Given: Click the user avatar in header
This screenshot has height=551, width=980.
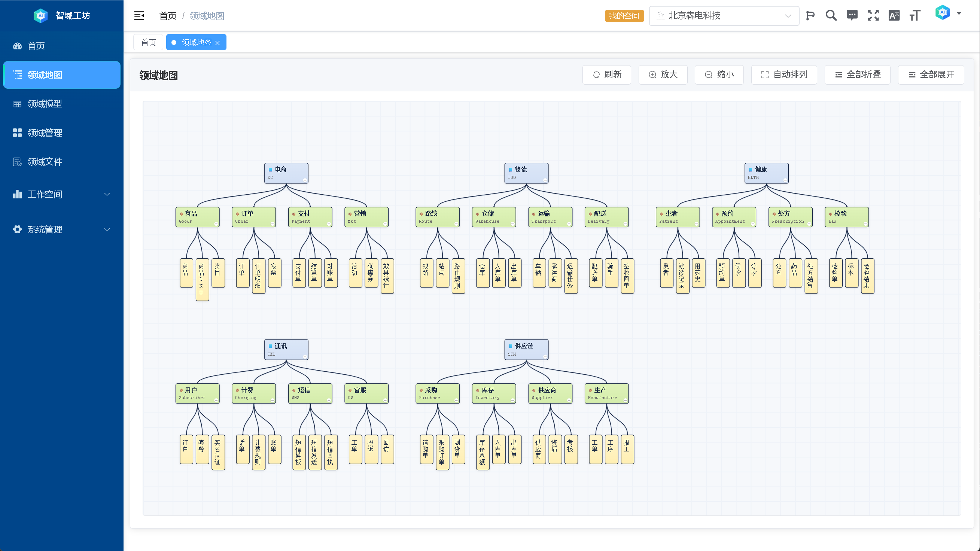Looking at the screenshot, I should (x=943, y=13).
